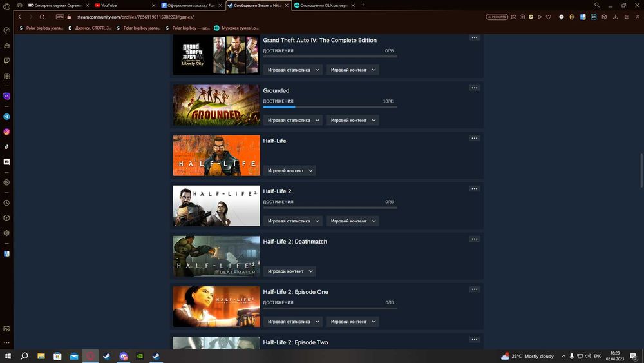Viewport: 644px width, 363px height.
Task: Open more options menu for Grounded
Action: pos(475,88)
